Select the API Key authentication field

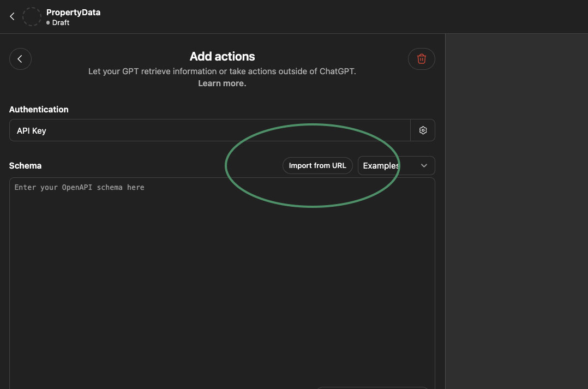click(x=210, y=130)
